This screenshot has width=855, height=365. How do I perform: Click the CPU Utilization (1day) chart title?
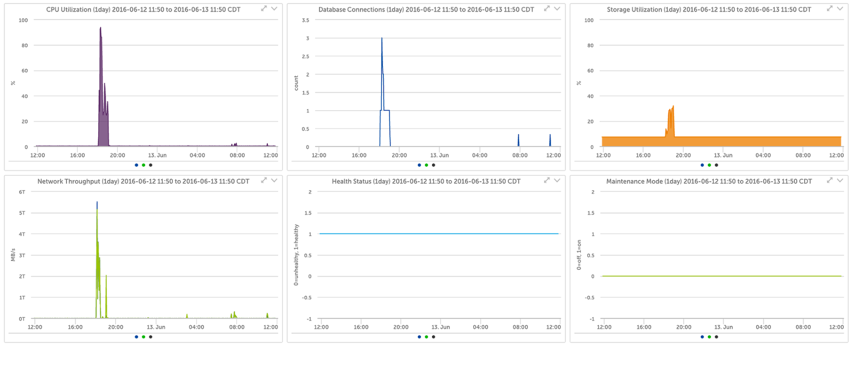[x=143, y=9]
